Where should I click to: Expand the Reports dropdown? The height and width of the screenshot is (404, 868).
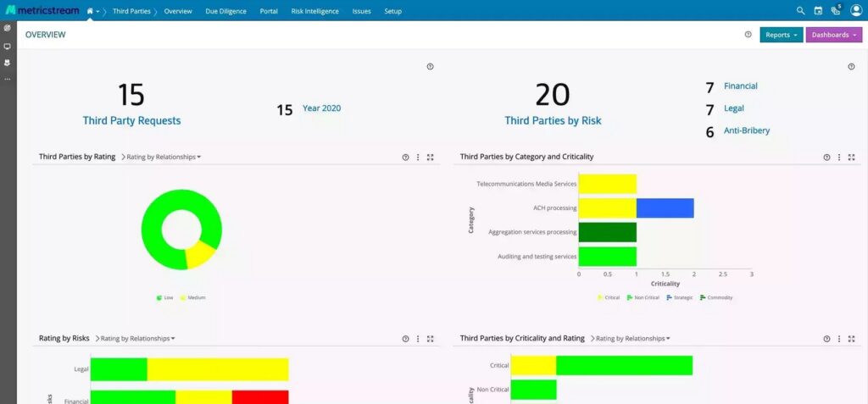[781, 35]
